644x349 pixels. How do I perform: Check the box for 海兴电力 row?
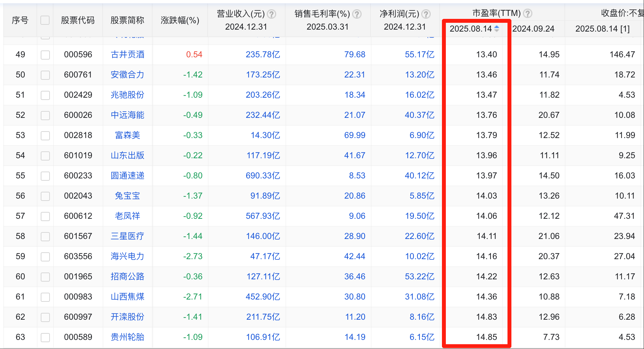pos(45,257)
